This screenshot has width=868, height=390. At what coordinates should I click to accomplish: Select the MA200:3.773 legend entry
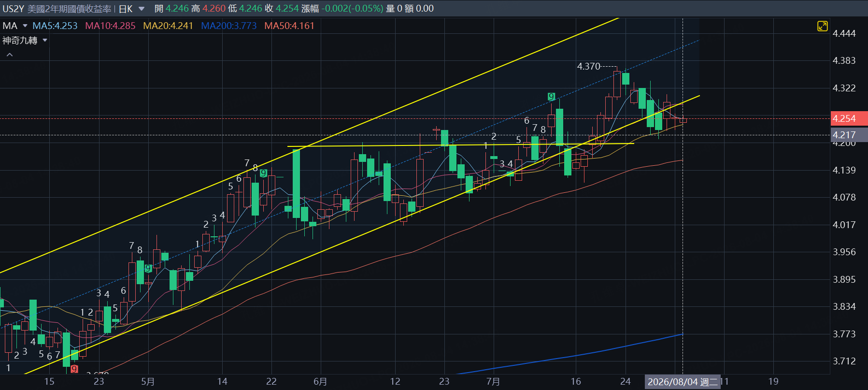228,26
